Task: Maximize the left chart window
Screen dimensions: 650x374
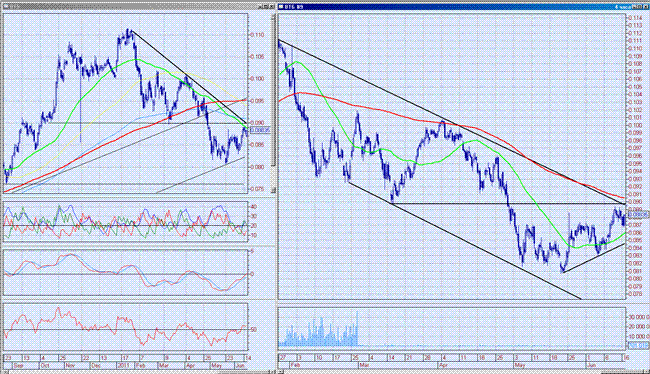Action: 266,7
